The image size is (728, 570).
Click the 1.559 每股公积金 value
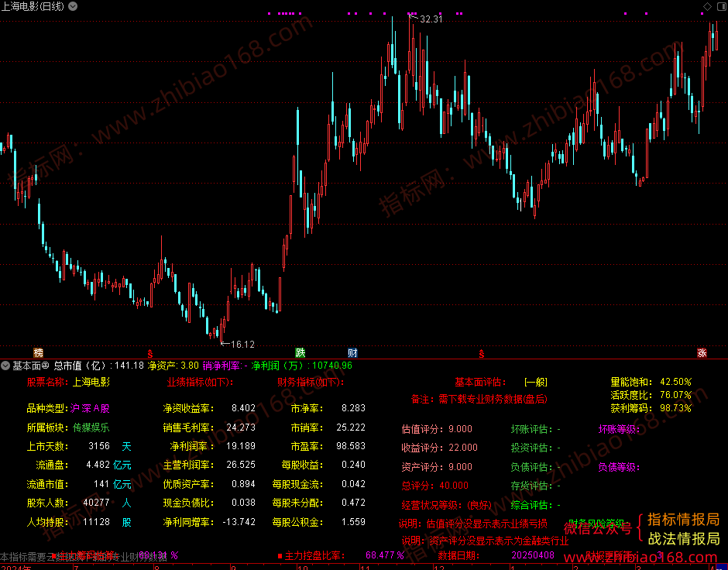pos(354,522)
